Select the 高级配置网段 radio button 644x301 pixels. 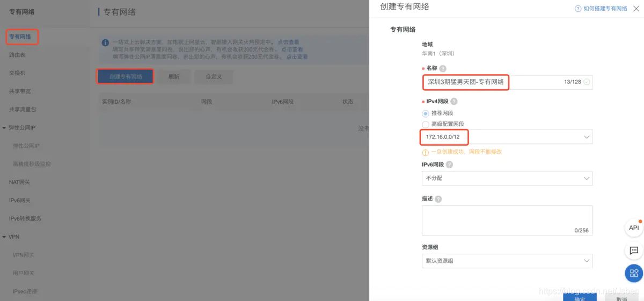point(426,124)
